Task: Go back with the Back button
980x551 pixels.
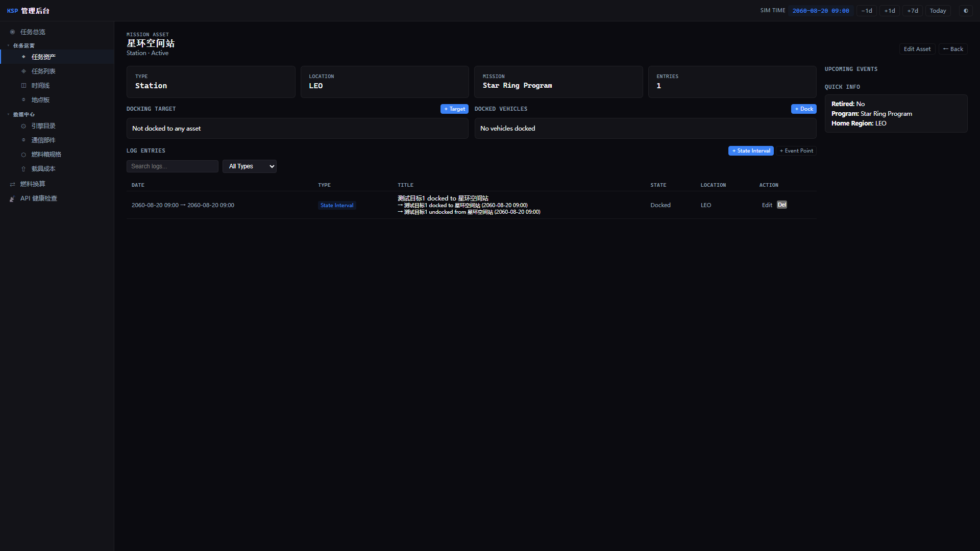Action: [953, 49]
